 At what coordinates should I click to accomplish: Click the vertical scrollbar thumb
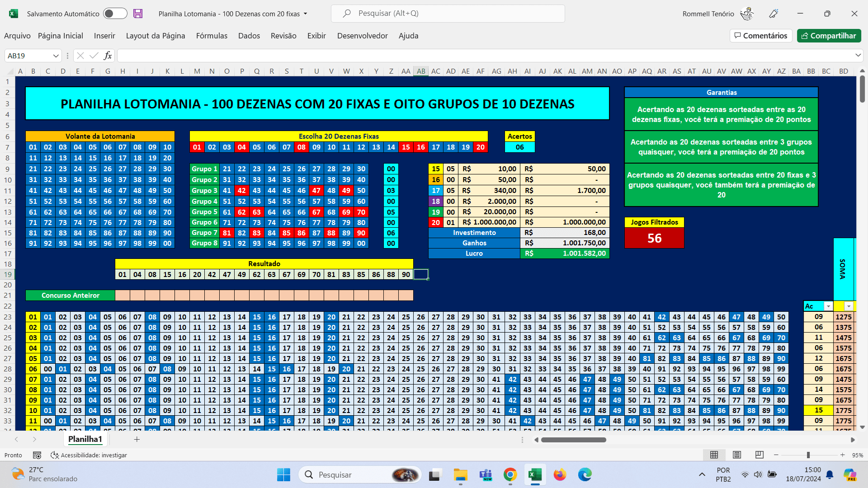tap(862, 89)
